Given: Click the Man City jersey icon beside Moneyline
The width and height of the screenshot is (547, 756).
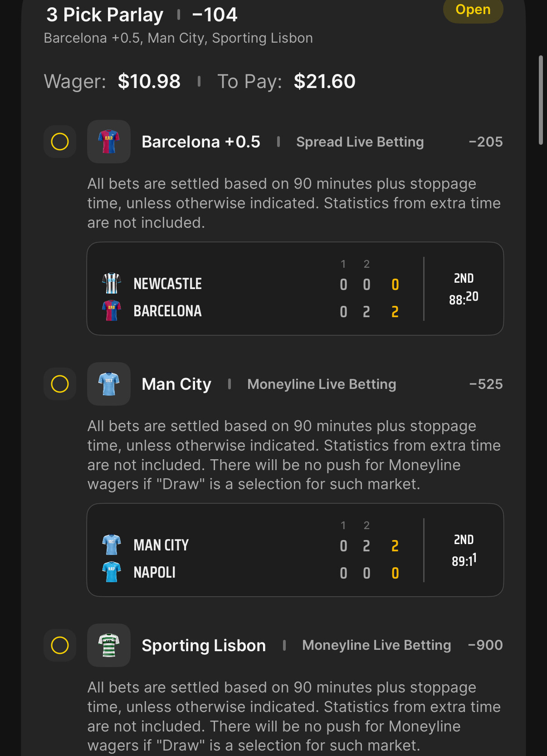Looking at the screenshot, I should coord(109,384).
